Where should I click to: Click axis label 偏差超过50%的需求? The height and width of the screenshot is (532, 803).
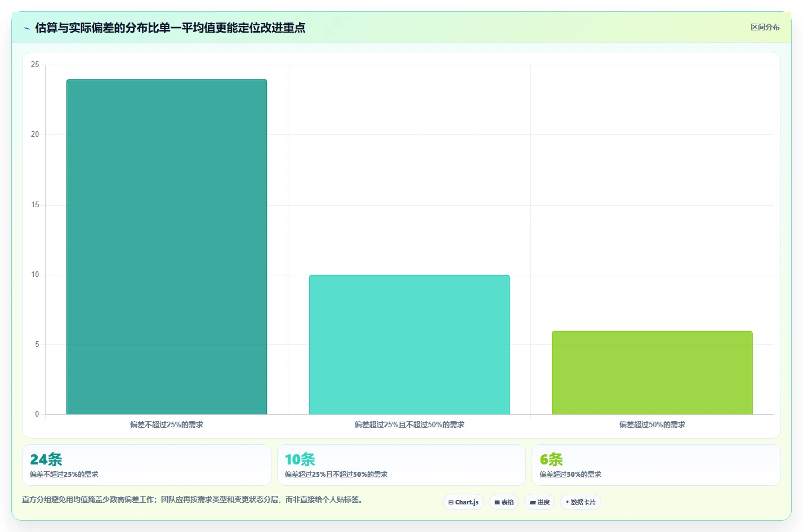point(652,424)
